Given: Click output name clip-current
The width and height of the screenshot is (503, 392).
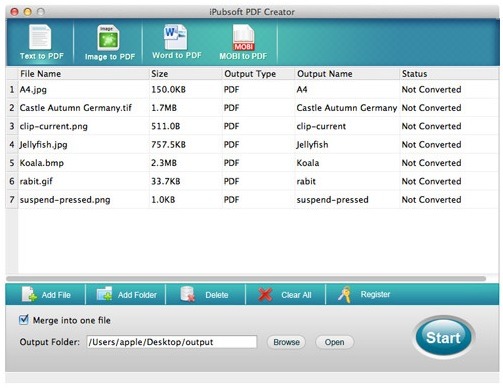Looking at the screenshot, I should [321, 126].
